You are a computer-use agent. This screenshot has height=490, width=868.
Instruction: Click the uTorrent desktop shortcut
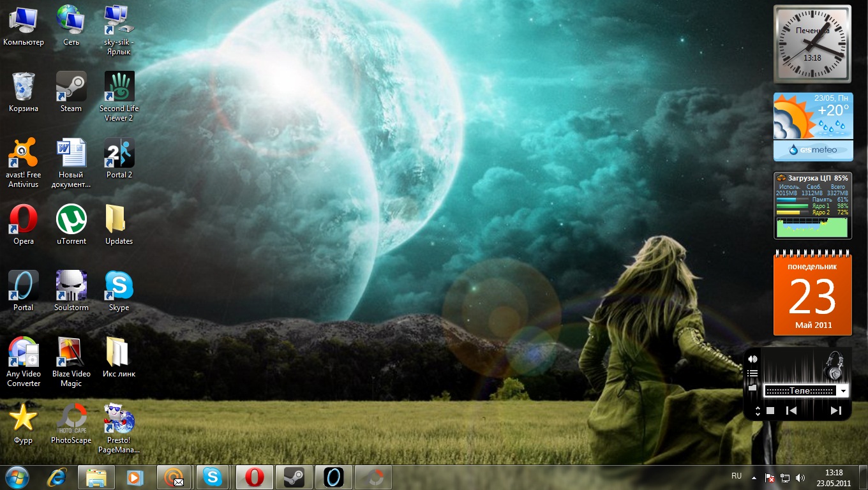click(71, 220)
